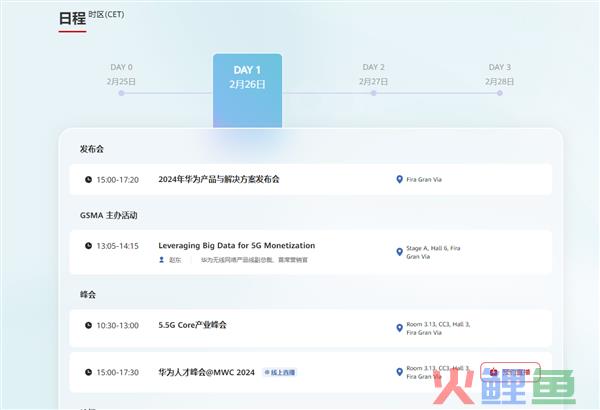Click the clock icon beside 15:00-17:20
600x410 pixels.
(88, 179)
